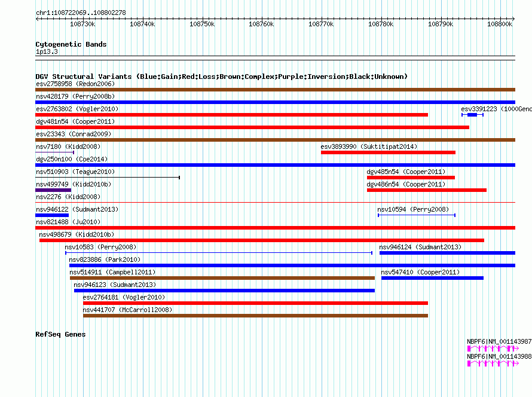This screenshot has height=397, width=532.
Task: Click the dgv485n54 (Cooper2011) red bar
Action: (411, 178)
